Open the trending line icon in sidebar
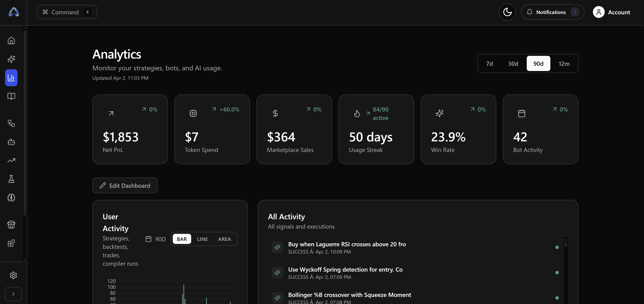The width and height of the screenshot is (644, 304). coord(11,160)
